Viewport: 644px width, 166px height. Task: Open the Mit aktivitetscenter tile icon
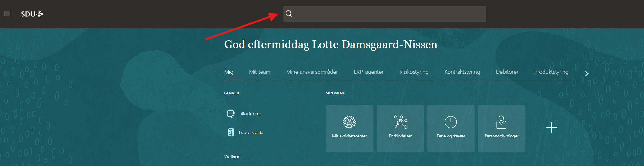[x=349, y=122]
